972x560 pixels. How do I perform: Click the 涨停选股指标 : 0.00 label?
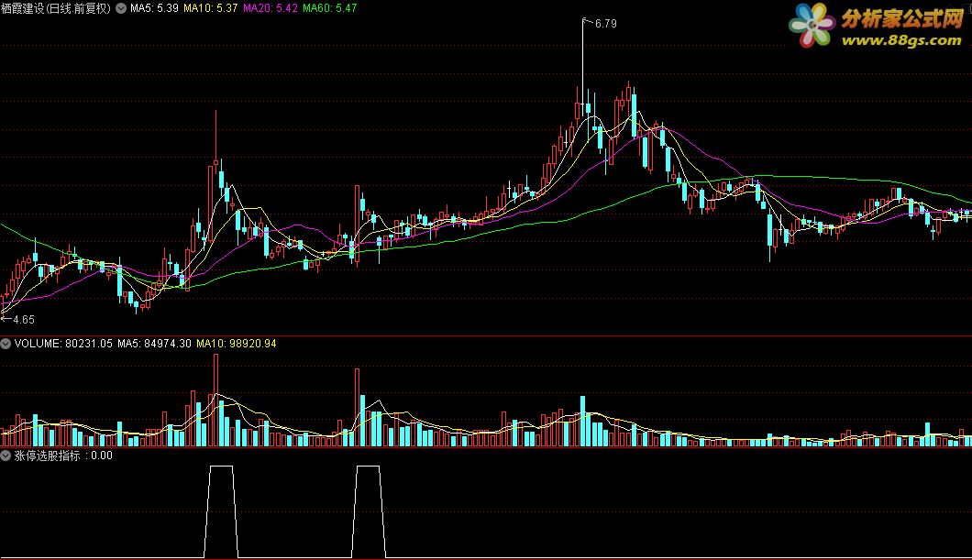63,456
